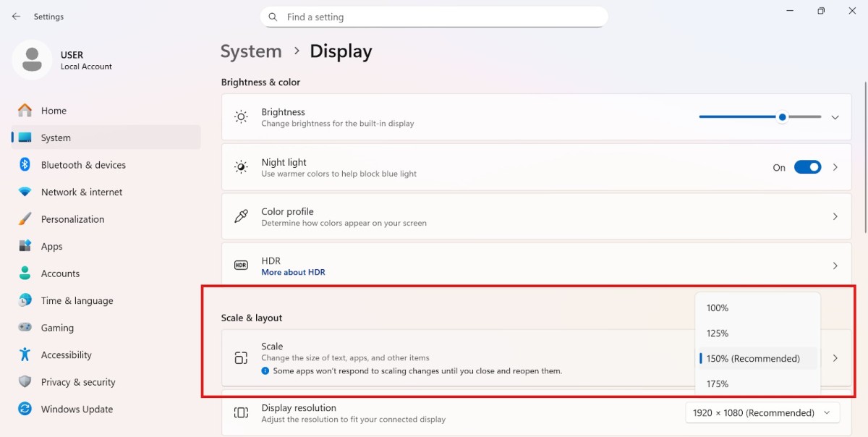
Task: Turn off the Night light toggle
Action: tap(807, 166)
